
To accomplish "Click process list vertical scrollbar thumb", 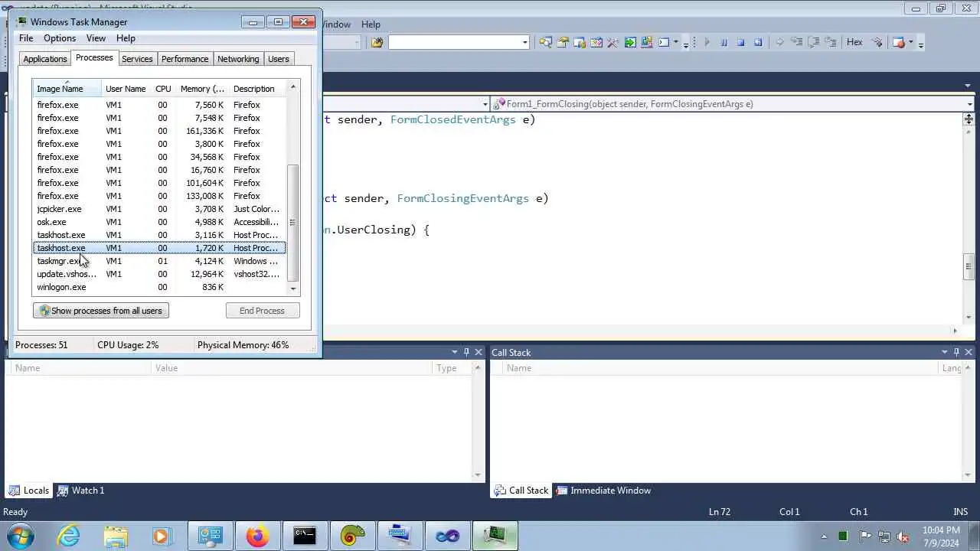I will [292, 222].
